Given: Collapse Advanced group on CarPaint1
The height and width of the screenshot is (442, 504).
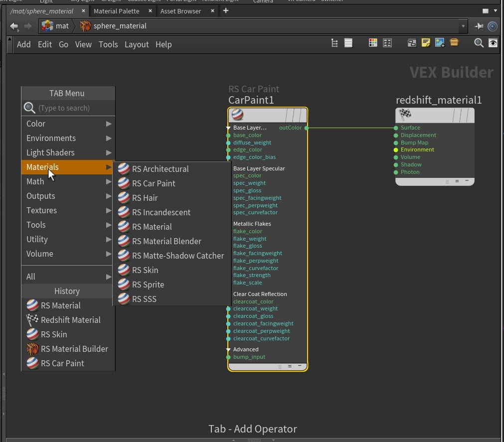Looking at the screenshot, I should point(228,349).
